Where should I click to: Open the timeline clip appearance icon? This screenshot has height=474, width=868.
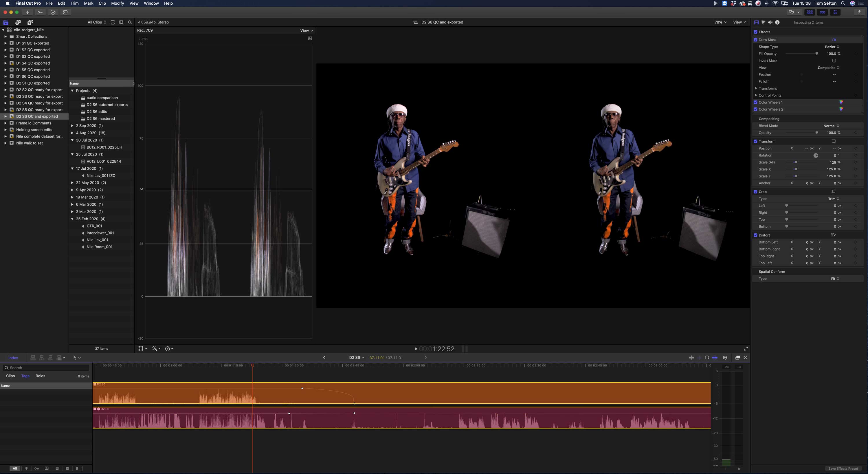[x=725, y=357]
